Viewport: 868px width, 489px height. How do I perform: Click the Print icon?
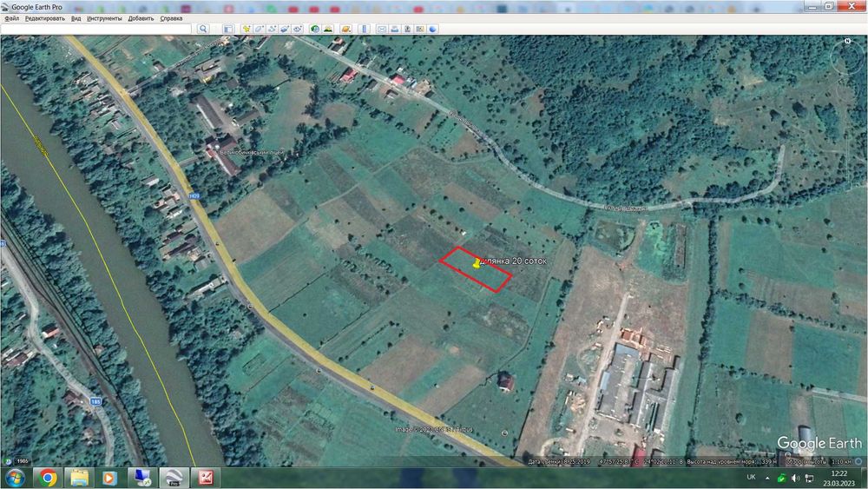[x=395, y=29]
